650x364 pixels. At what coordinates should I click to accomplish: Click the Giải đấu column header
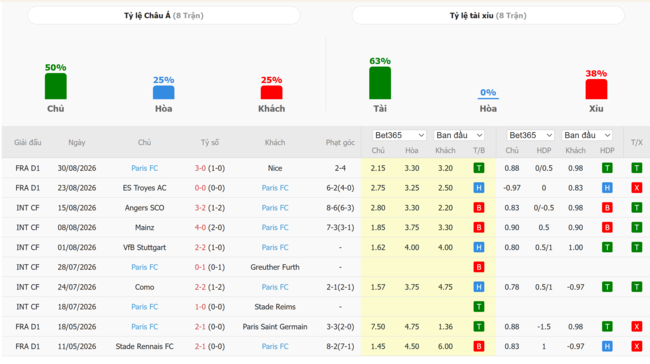point(28,142)
